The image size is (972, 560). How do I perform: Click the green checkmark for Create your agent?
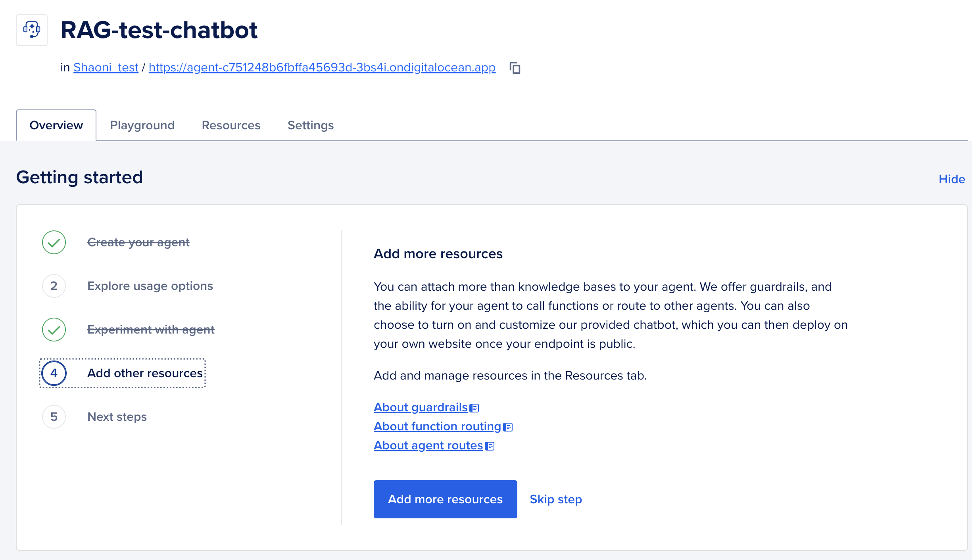[54, 242]
